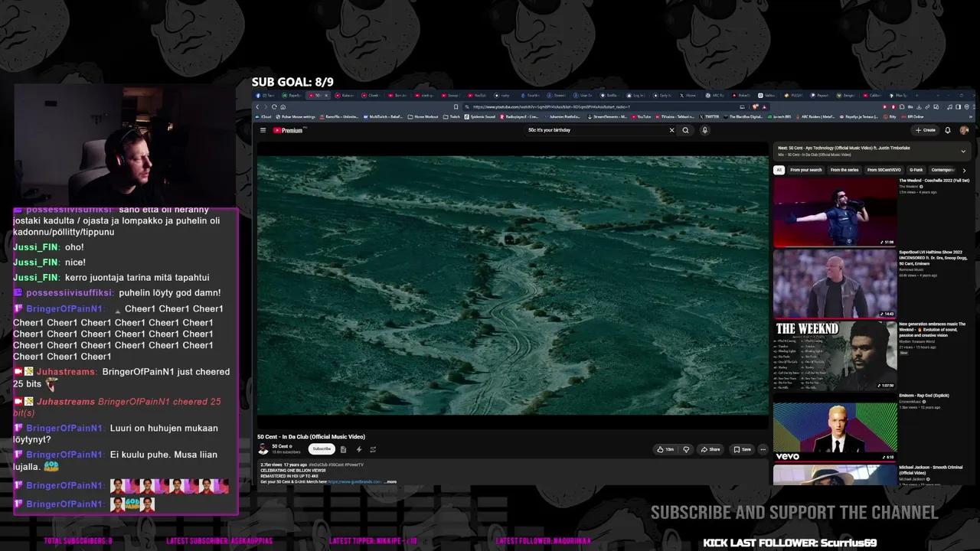Click the browser home button
The image size is (980, 551).
[x=283, y=106]
